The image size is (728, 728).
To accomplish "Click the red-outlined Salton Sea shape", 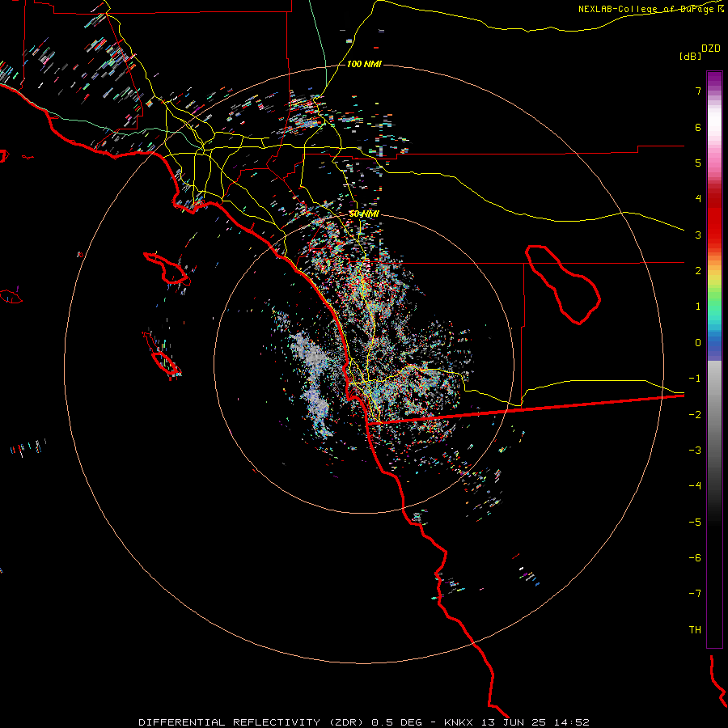I will [563, 285].
